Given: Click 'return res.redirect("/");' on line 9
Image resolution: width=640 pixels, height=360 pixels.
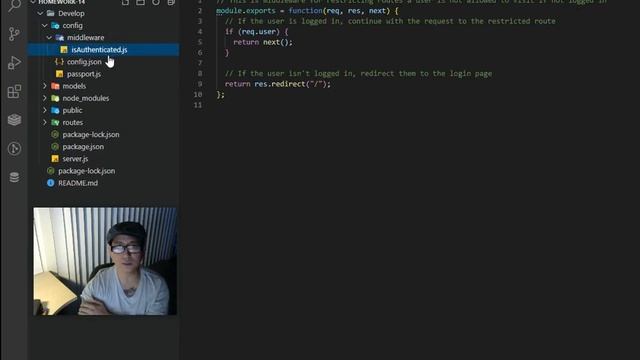Looking at the screenshot, I should [x=278, y=84].
